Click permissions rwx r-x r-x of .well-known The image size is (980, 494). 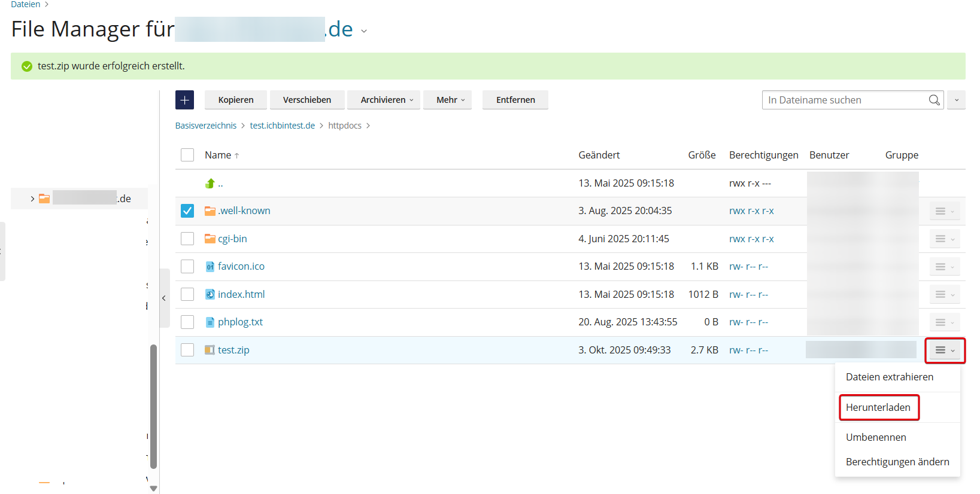pyautogui.click(x=751, y=211)
